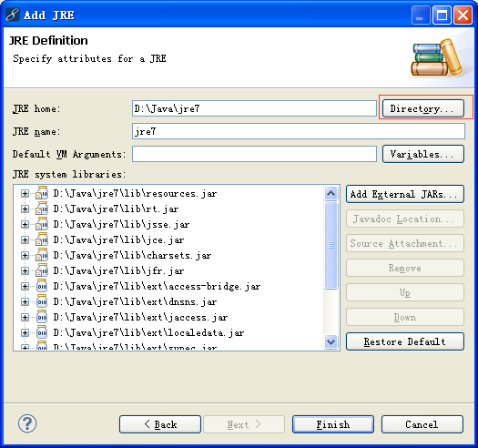Expand the jce.jar tree node
Image resolution: width=478 pixels, height=448 pixels.
coord(25,240)
